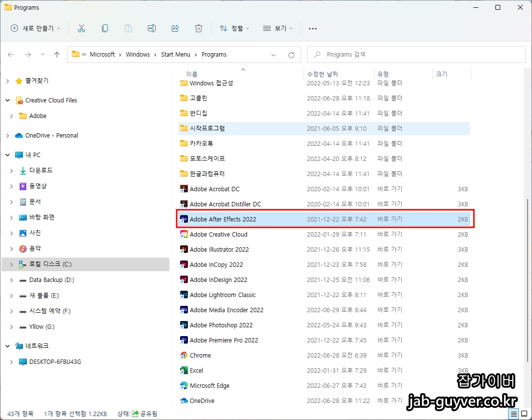Select 바탕 화면 in navigation pane
The image size is (532, 420).
[42, 217]
